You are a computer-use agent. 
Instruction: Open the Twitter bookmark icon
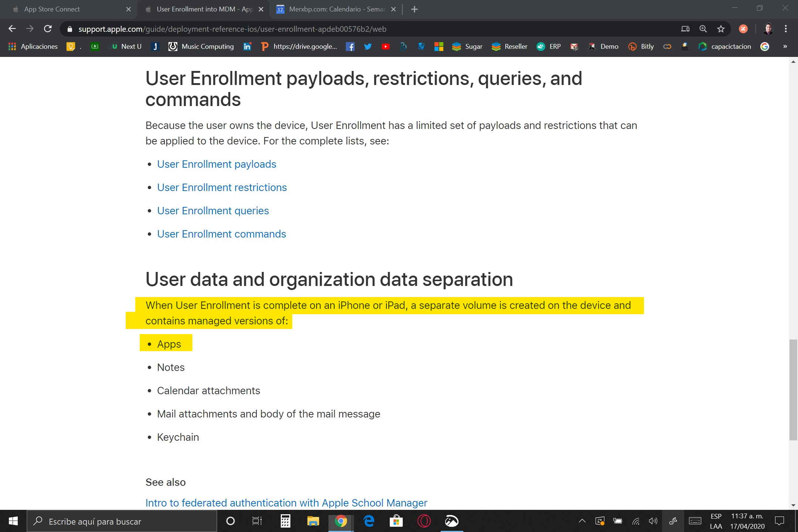[x=368, y=47]
